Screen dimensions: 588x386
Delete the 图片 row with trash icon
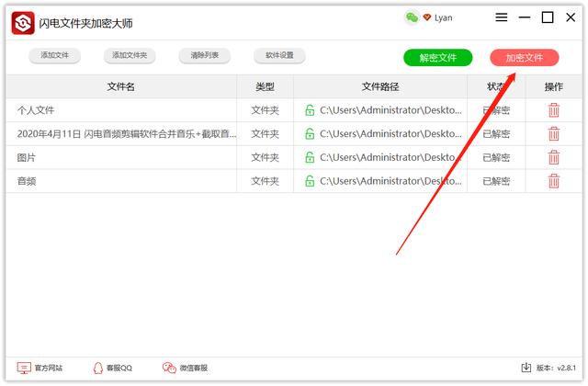(554, 157)
